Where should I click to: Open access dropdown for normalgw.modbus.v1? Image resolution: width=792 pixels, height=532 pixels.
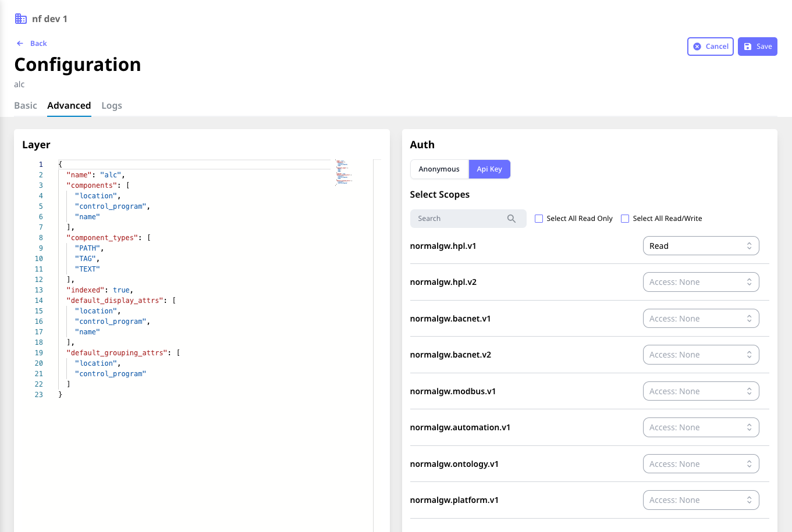tap(701, 391)
